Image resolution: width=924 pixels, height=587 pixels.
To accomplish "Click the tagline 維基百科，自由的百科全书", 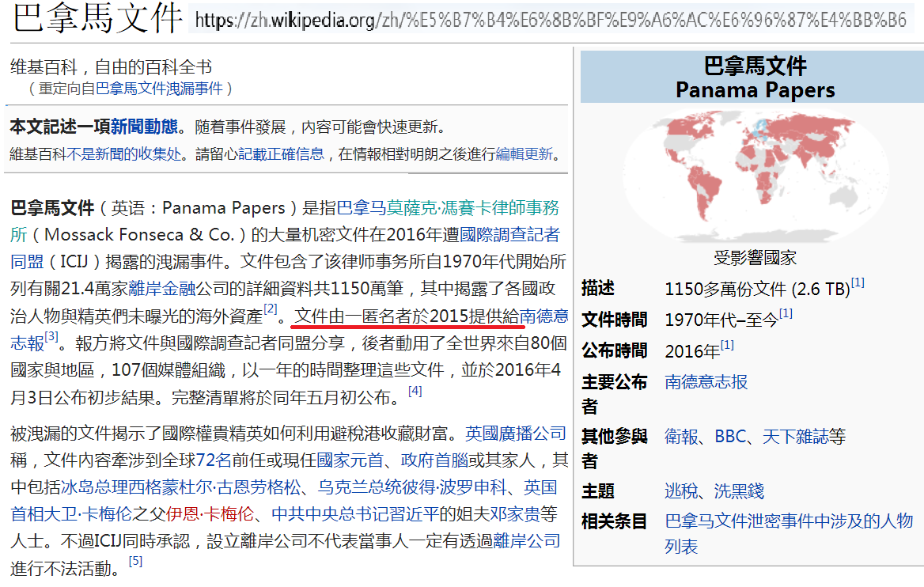I will pos(112,67).
